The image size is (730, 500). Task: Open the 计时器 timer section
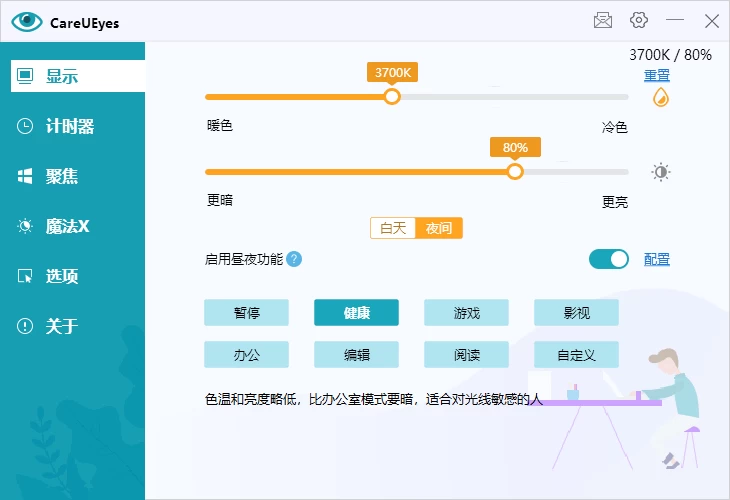click(70, 126)
